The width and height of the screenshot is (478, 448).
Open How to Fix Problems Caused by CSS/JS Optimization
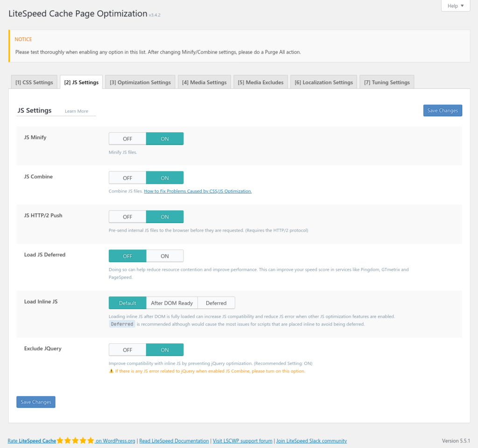[197, 191]
